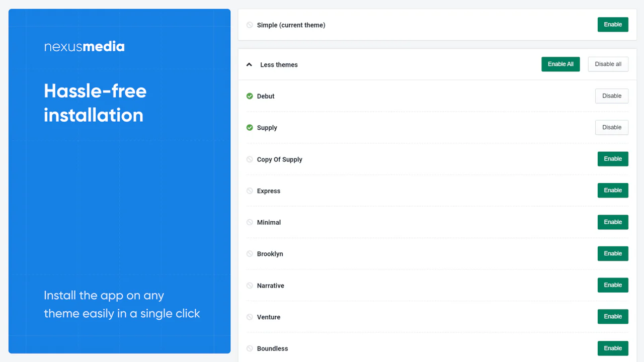Viewport: 644px width, 362px height.
Task: Click the disabled icon beside Boundless
Action: [x=250, y=348]
